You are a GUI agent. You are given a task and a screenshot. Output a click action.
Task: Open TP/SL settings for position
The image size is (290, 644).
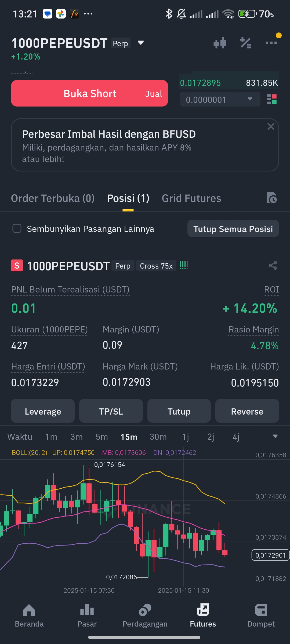pos(111,411)
